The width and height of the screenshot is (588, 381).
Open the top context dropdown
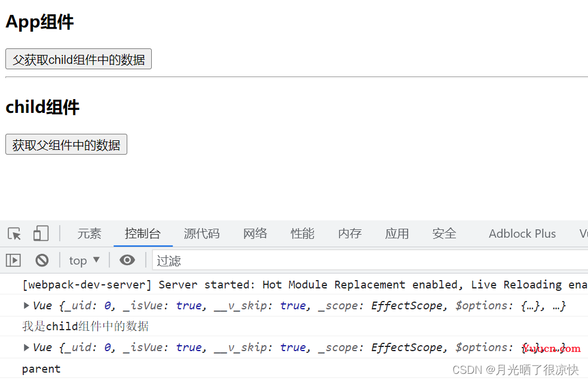pos(84,260)
